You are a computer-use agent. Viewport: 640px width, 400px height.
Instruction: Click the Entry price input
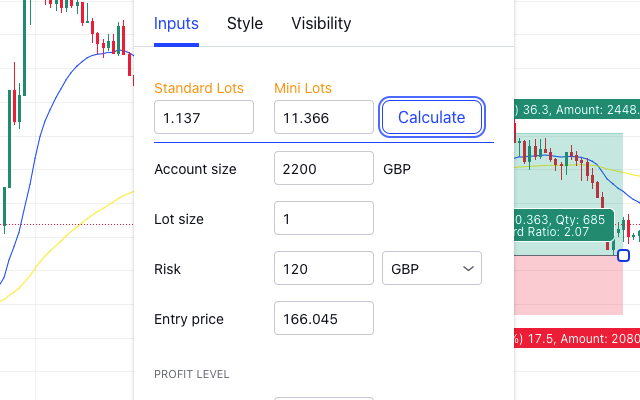coord(324,318)
